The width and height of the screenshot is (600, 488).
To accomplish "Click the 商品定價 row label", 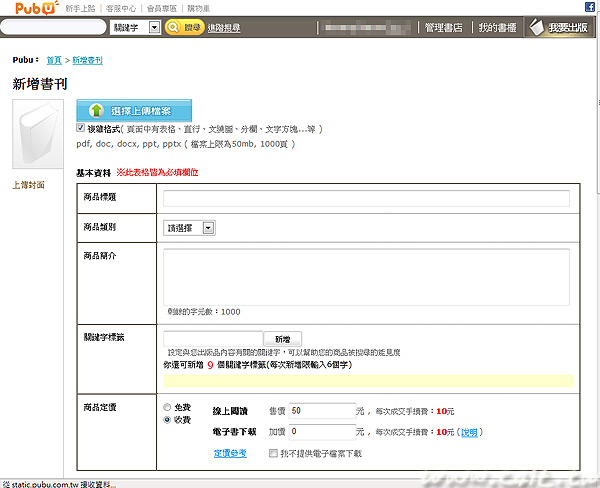I will pos(100,407).
